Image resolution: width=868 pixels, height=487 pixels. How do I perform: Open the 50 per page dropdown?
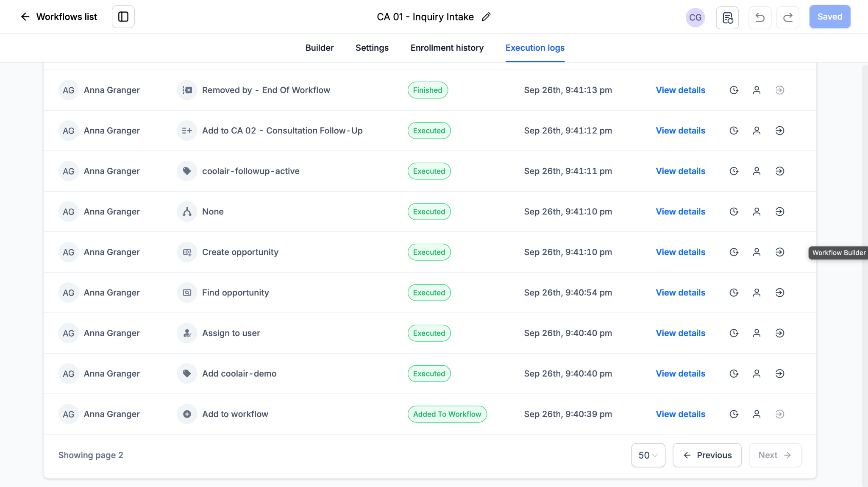click(648, 455)
